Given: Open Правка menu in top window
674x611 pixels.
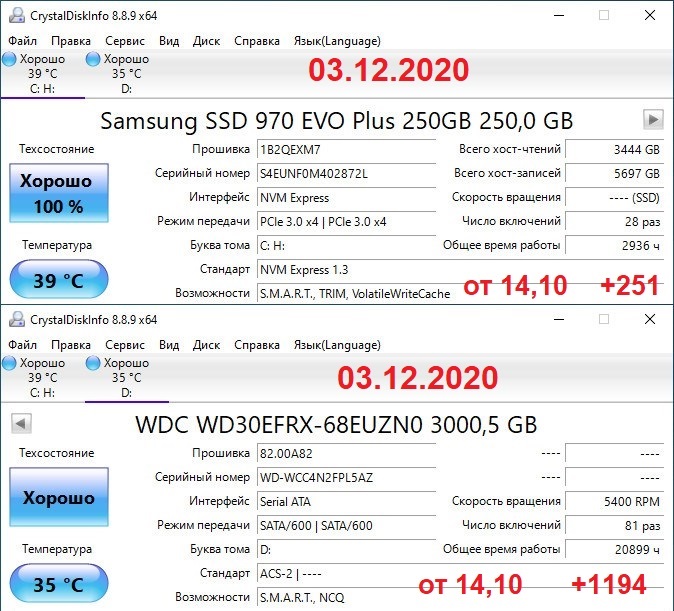Looking at the screenshot, I should tap(71, 41).
